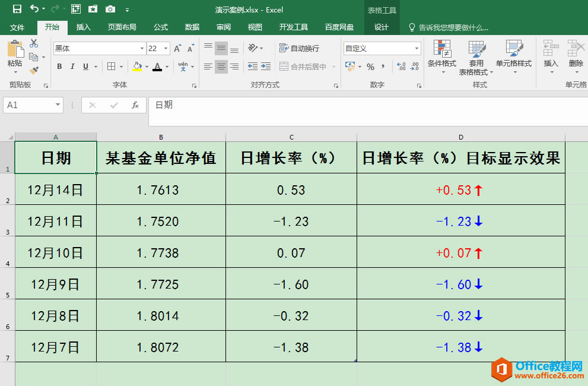Click the Decrease Indent icon
Viewport: 588px width, 386px height.
[x=252, y=67]
